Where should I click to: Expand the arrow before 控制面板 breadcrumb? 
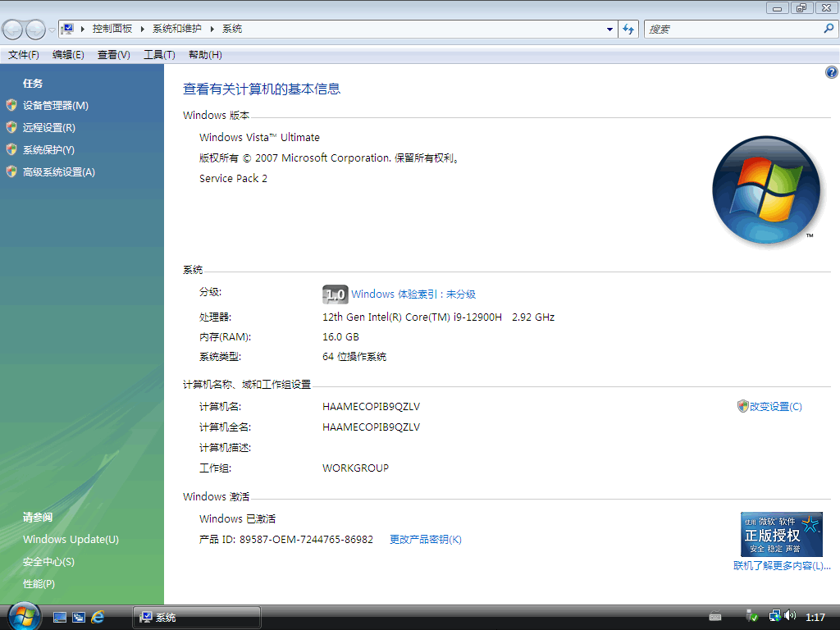(83, 29)
